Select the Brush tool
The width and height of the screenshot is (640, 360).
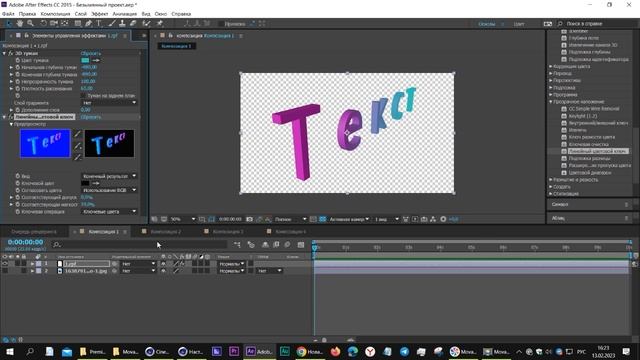click(112, 24)
